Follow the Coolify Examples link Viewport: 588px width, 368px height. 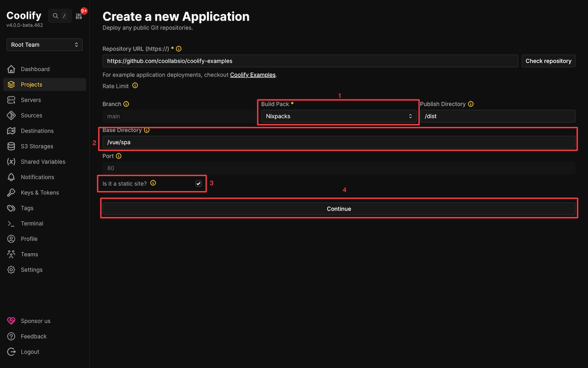click(x=253, y=75)
